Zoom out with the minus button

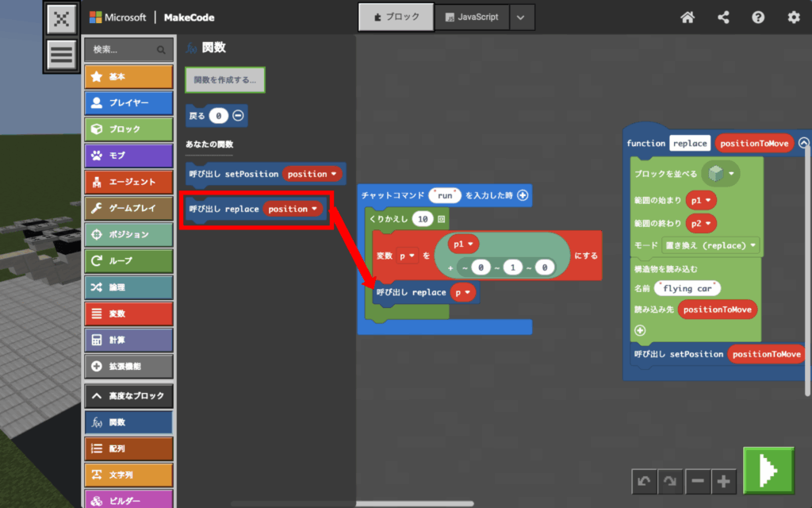(x=696, y=480)
